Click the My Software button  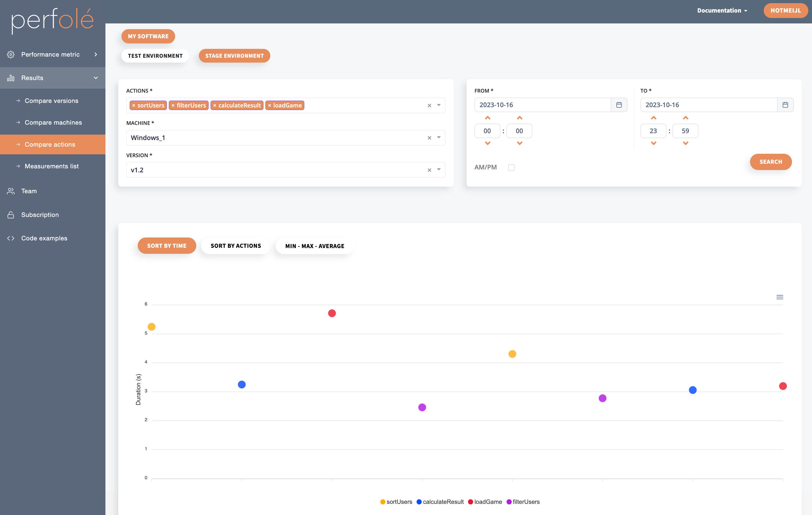point(148,36)
